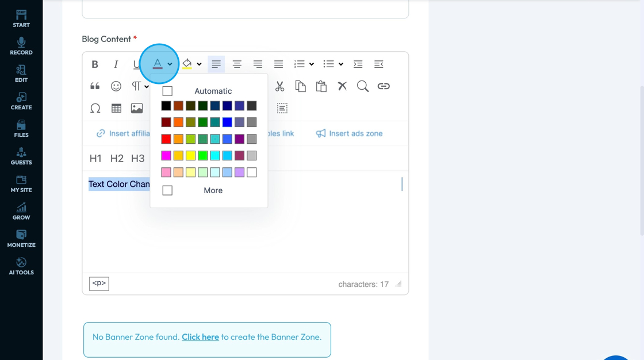Go to EDIT in sidebar
Image resolution: width=644 pixels, height=360 pixels.
click(21, 74)
